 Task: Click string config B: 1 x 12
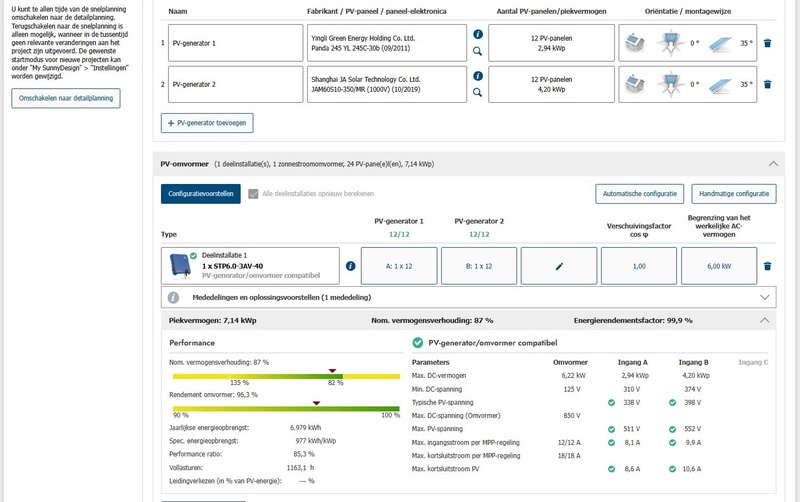(x=479, y=266)
